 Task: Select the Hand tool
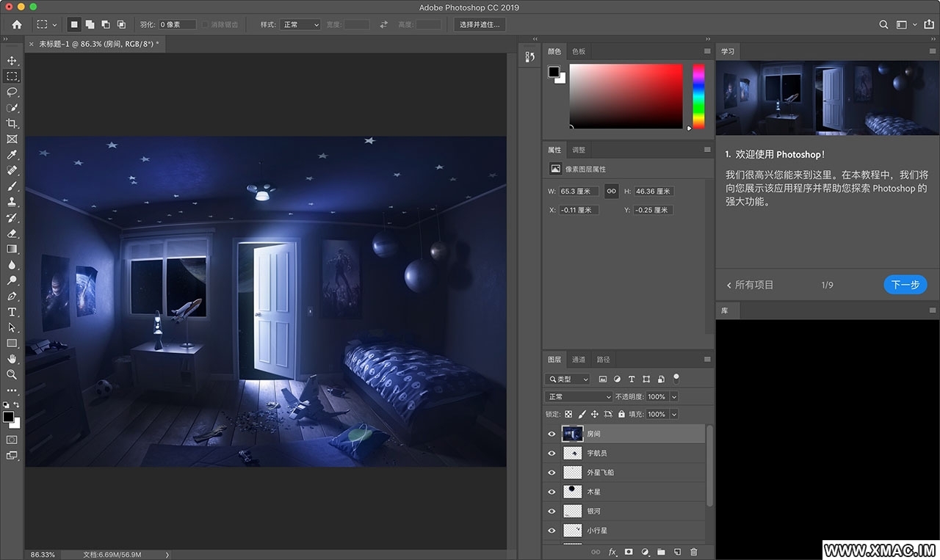12,359
